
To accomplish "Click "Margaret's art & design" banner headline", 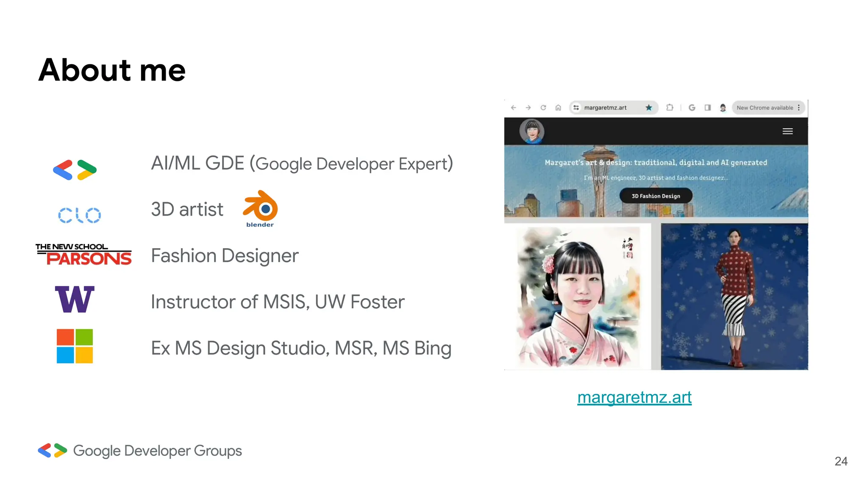I will (656, 163).
